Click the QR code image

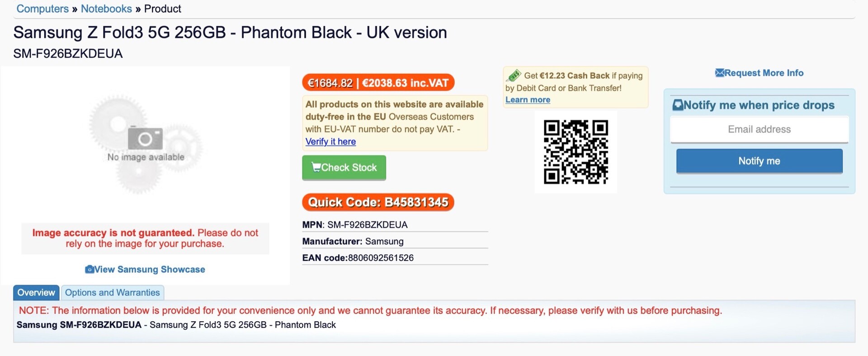click(576, 152)
